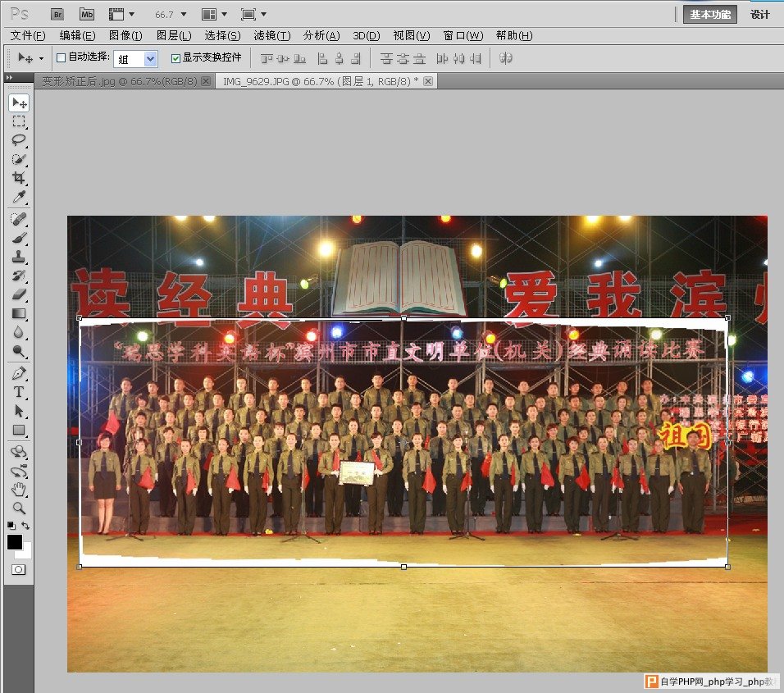Select the Gradient tool

[x=19, y=313]
